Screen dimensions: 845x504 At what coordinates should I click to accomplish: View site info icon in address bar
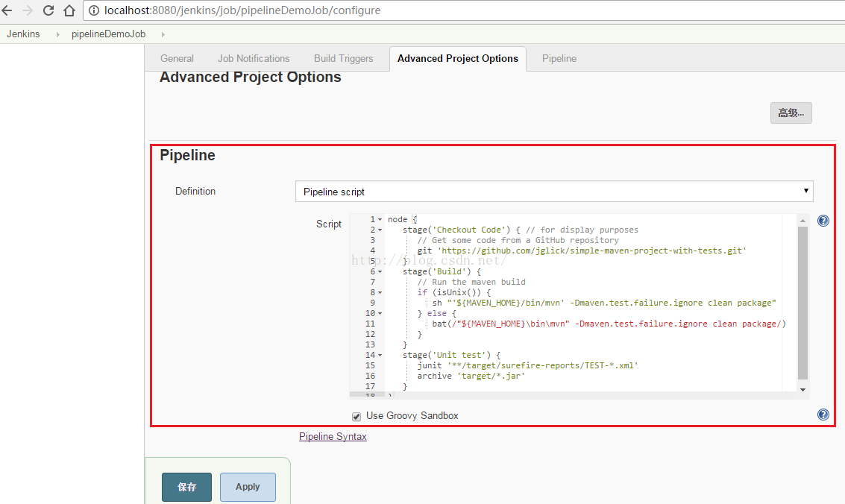(x=94, y=10)
